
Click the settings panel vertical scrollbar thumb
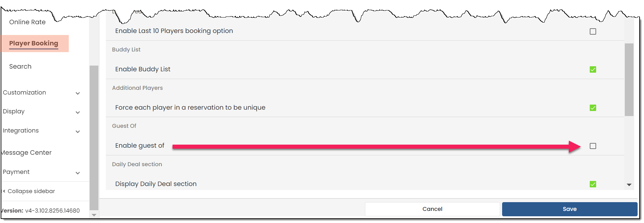pyautogui.click(x=629, y=80)
